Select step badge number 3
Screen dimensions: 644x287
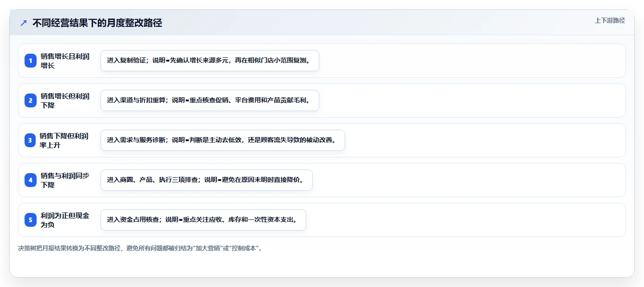click(x=31, y=140)
